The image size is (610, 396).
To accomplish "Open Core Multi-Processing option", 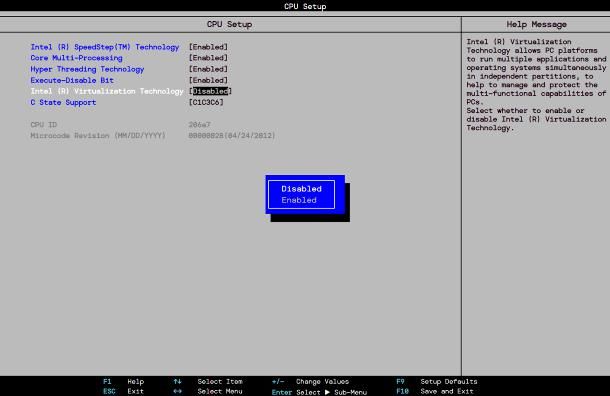I will [76, 58].
